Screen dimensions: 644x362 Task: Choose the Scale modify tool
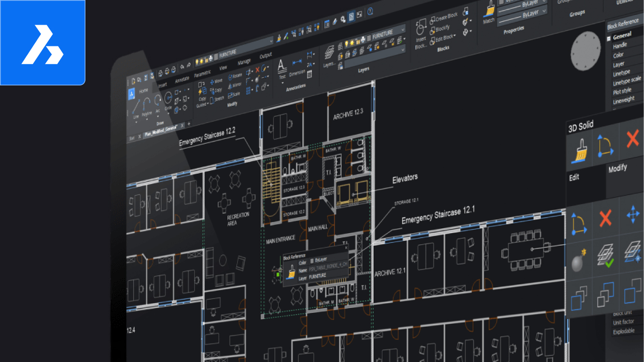(234, 94)
